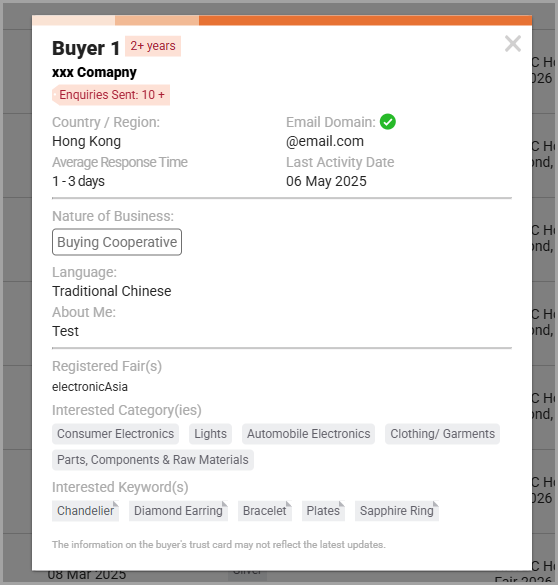
Task: Select the Clothing/ Garments category chip
Action: (442, 434)
